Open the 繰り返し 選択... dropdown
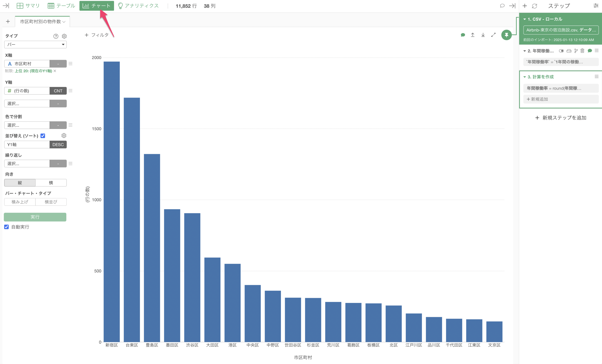The height and width of the screenshot is (364, 602). (x=27, y=163)
